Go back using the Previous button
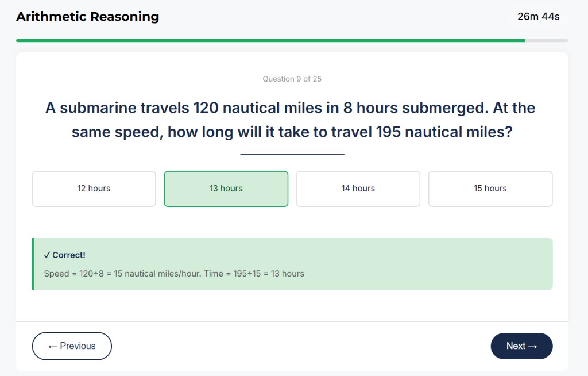This screenshot has height=376, width=588. click(72, 346)
